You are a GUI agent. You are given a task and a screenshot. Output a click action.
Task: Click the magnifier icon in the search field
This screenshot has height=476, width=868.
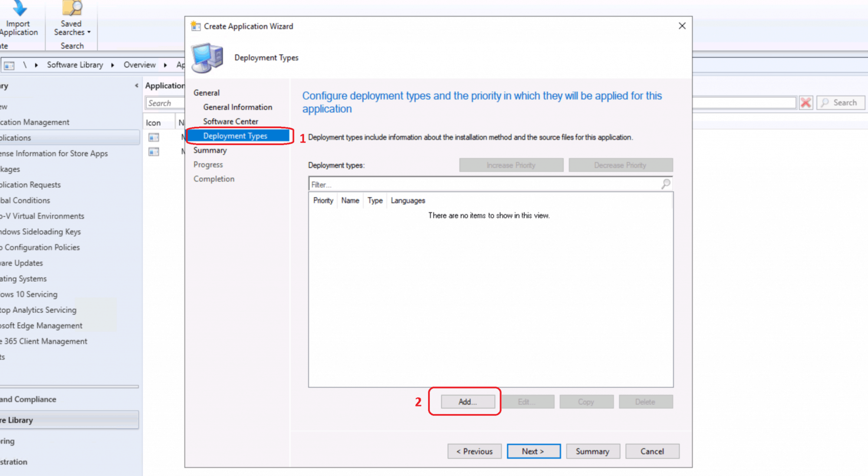click(x=825, y=102)
